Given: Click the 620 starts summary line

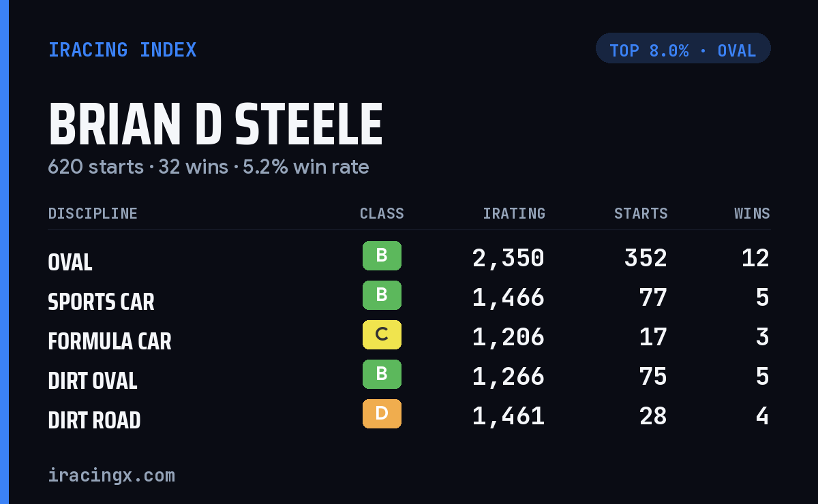Looking at the screenshot, I should click(x=209, y=167).
